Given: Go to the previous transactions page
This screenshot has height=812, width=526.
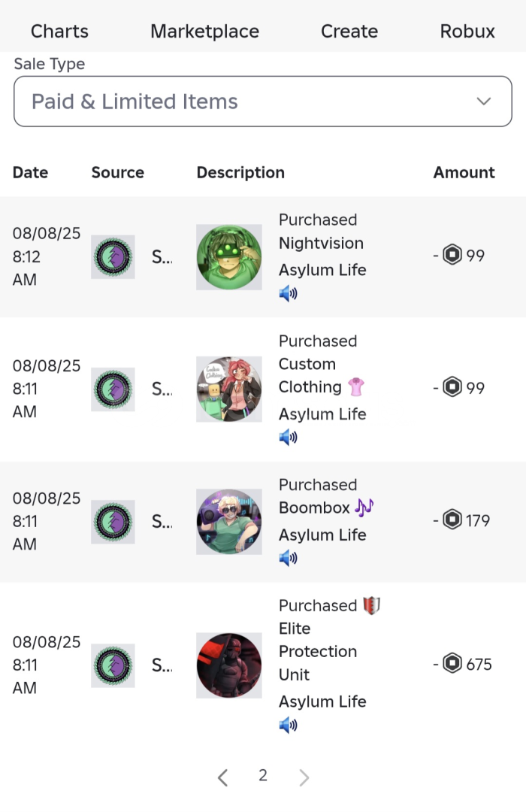Looking at the screenshot, I should click(x=222, y=777).
